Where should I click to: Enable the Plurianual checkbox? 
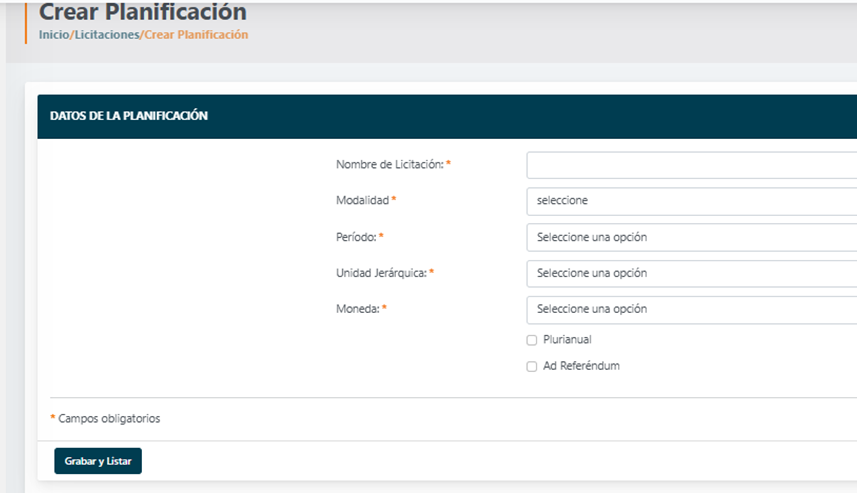coord(532,340)
